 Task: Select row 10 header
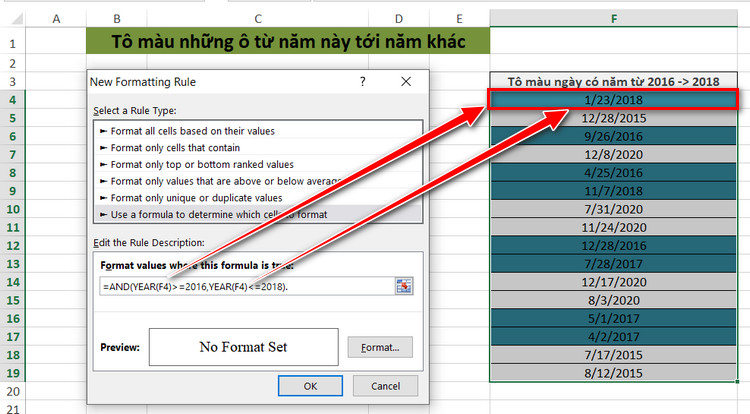(x=12, y=209)
